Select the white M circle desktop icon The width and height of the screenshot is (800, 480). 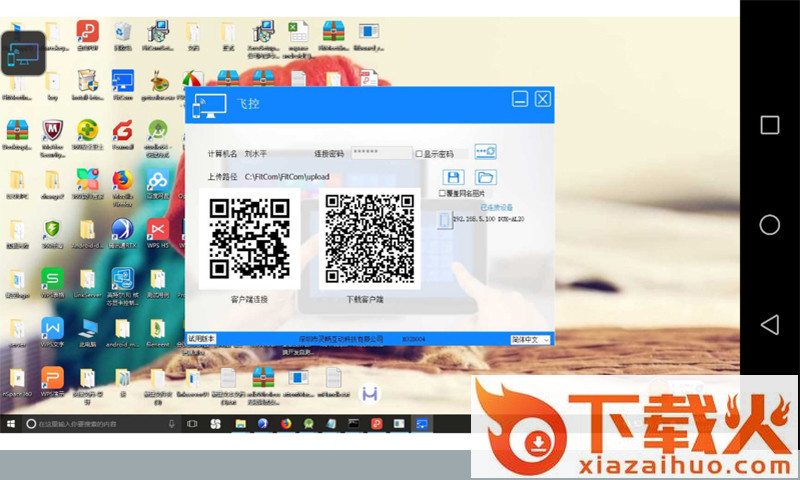pos(370,394)
